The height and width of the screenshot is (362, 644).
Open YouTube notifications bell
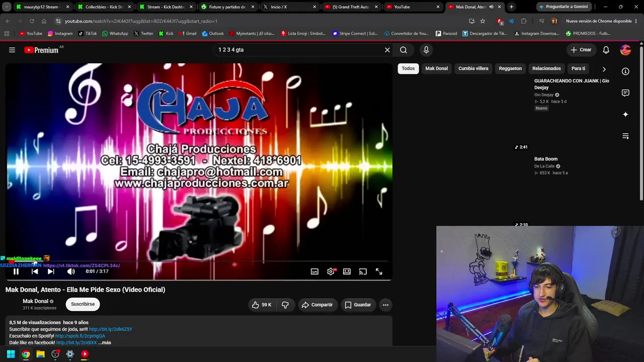pyautogui.click(x=606, y=50)
